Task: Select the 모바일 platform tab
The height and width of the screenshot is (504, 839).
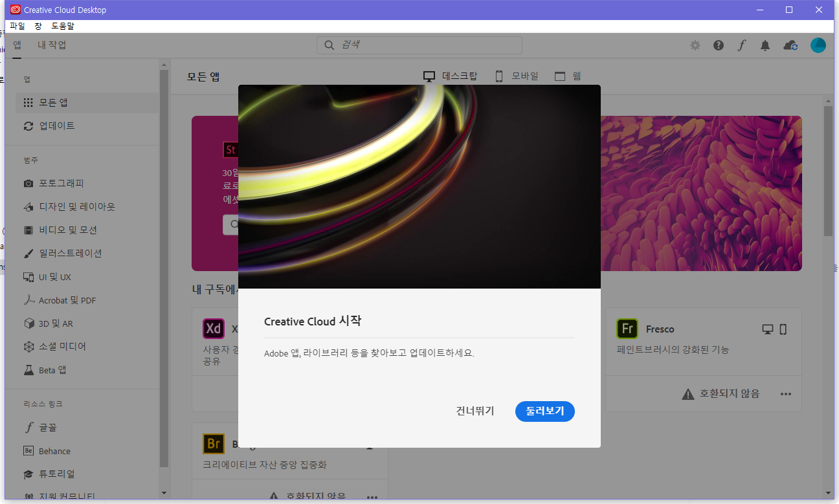Action: (x=517, y=76)
